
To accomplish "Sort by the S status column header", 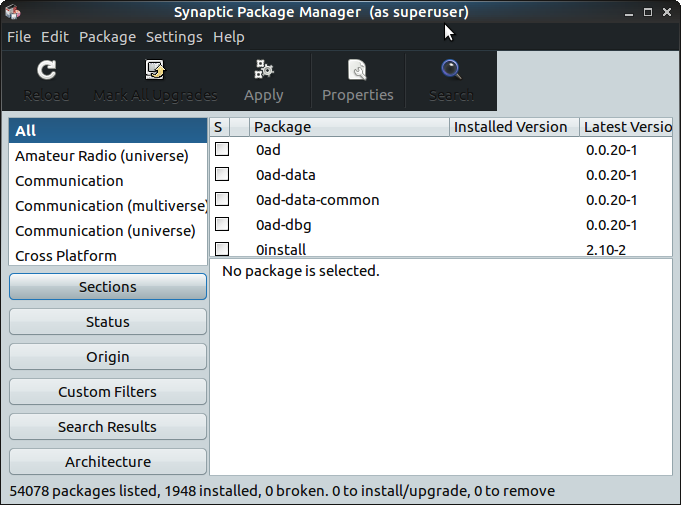I will pos(219,127).
